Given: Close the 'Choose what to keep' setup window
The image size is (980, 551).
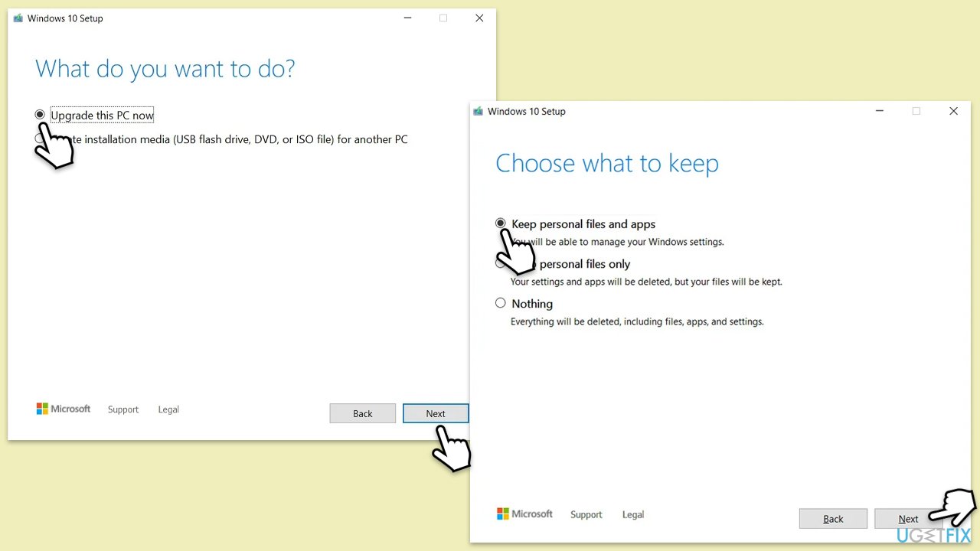Looking at the screenshot, I should 953,111.
